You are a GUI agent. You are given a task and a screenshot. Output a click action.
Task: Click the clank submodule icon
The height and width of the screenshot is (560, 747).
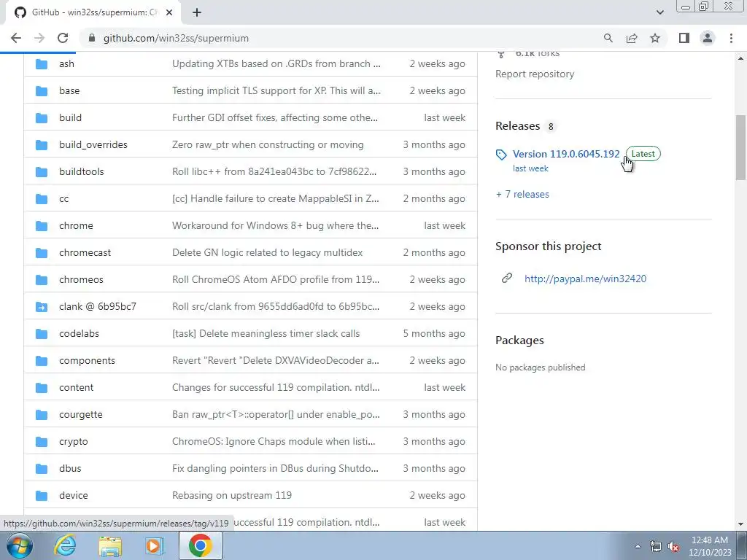42,307
